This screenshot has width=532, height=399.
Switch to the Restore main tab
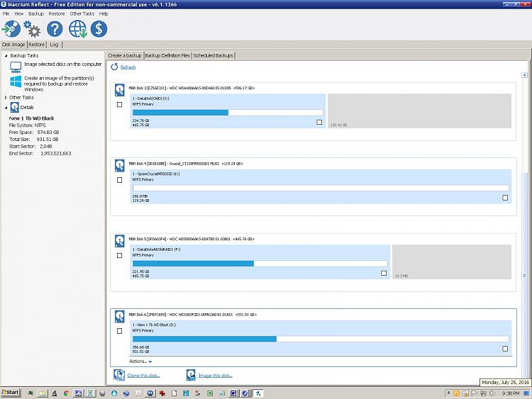coord(36,45)
